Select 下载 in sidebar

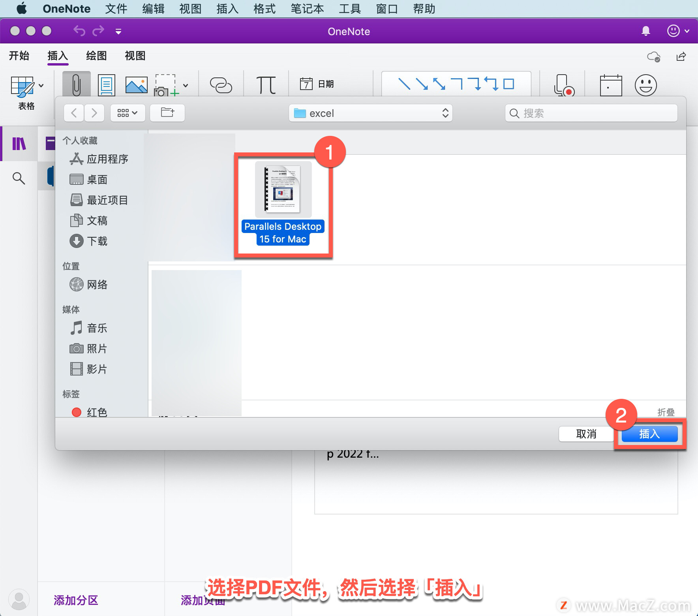pos(89,241)
